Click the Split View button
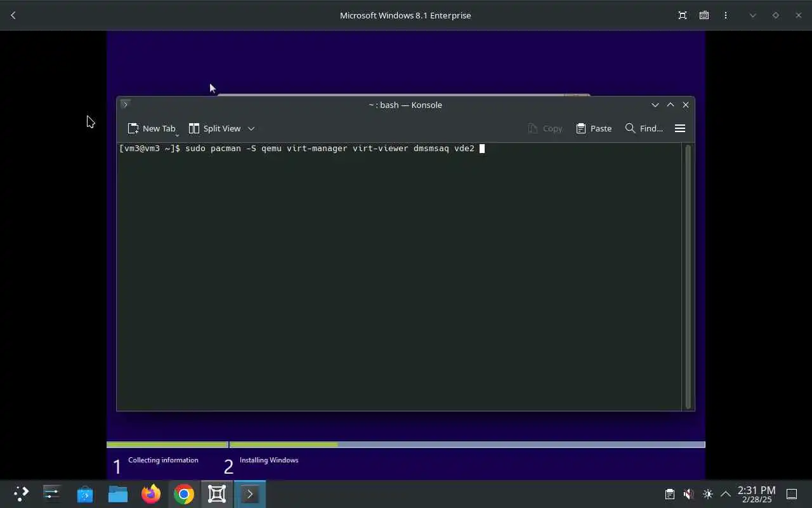812x508 pixels. point(214,128)
